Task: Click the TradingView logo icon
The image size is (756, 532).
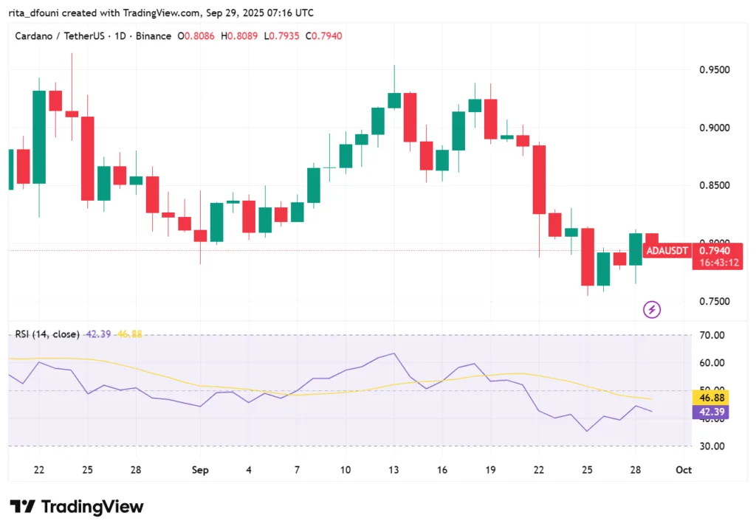Action: pyautogui.click(x=22, y=507)
